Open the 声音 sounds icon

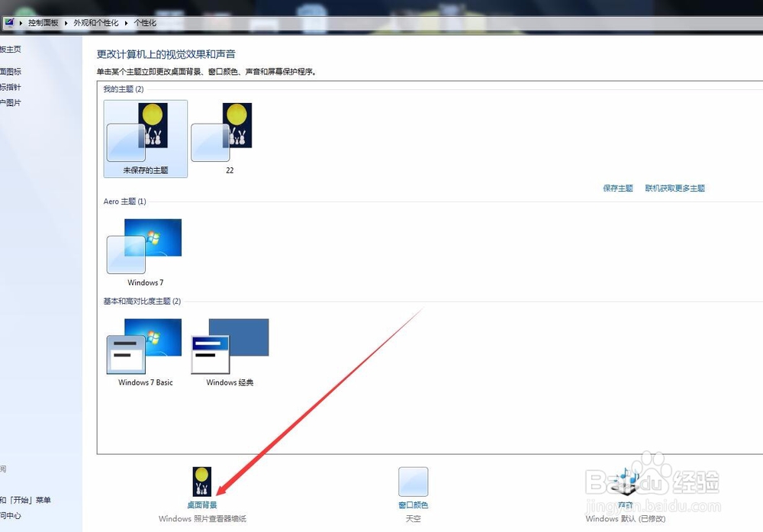[626, 482]
